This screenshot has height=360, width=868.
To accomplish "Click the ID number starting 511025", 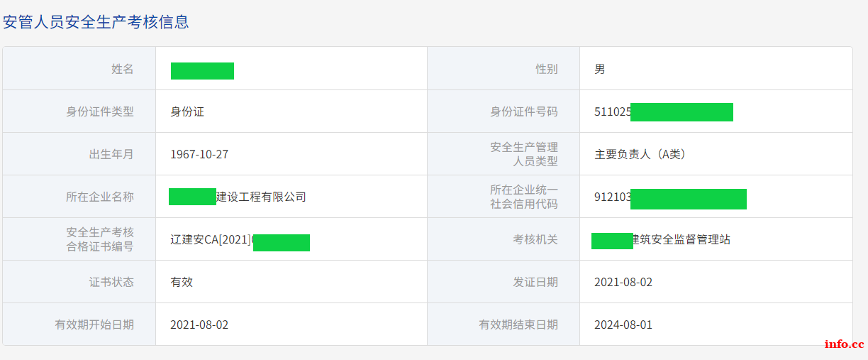I will (x=663, y=111).
